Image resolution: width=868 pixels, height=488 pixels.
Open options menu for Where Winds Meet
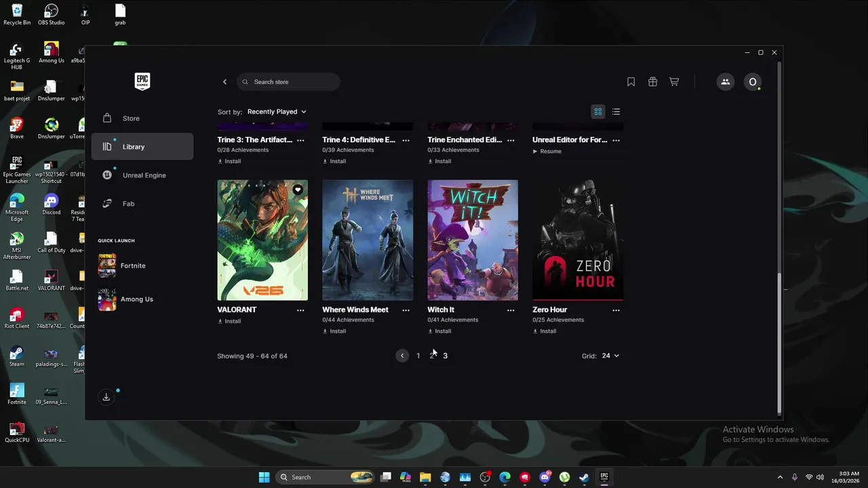pos(406,310)
